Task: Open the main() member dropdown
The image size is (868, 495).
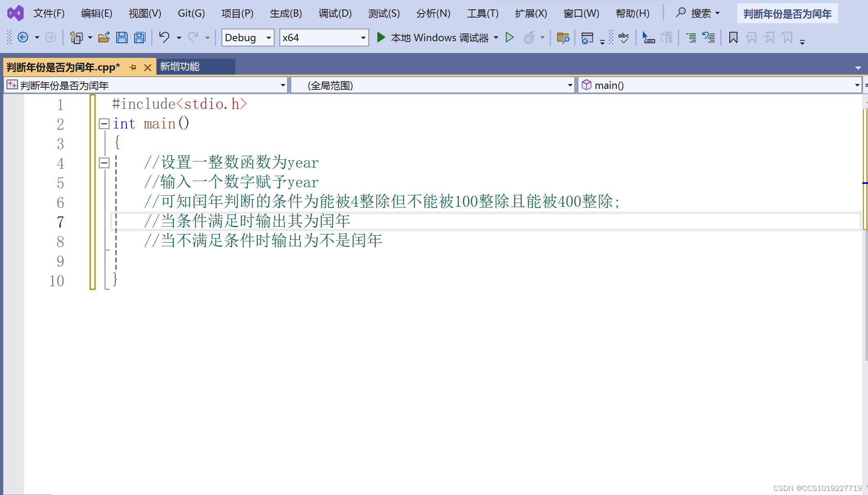Action: point(720,85)
